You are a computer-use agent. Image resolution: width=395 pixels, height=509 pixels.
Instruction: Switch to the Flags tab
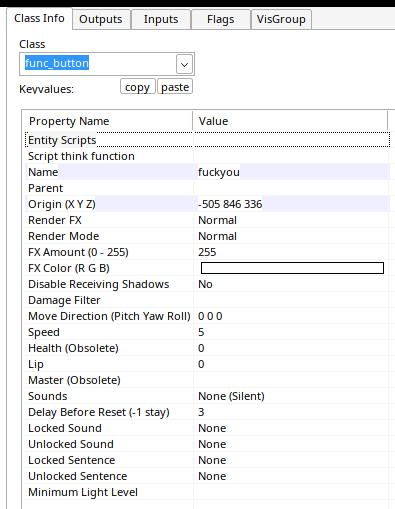pyautogui.click(x=220, y=19)
